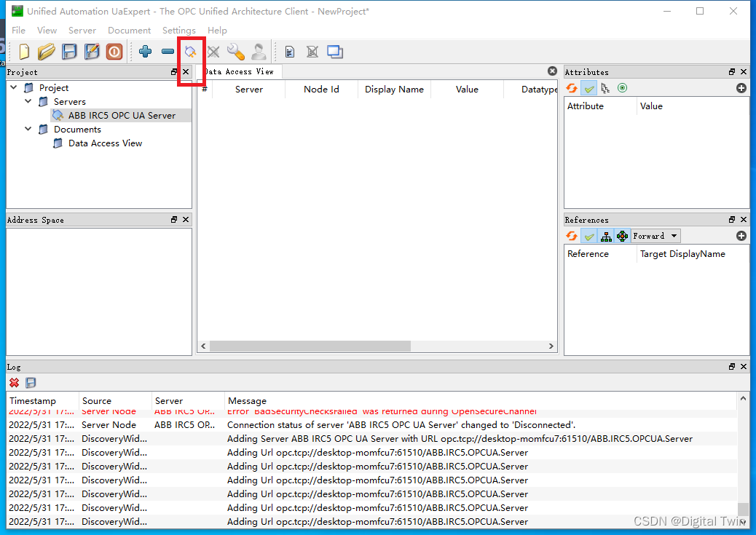Click the remove document icon in the toolbar

coord(312,52)
